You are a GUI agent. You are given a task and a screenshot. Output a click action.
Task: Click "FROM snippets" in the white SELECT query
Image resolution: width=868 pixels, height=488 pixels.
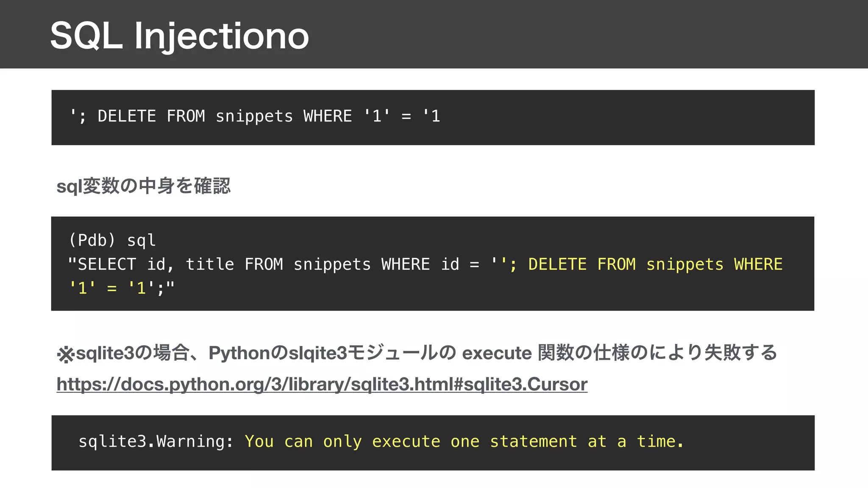(x=307, y=264)
